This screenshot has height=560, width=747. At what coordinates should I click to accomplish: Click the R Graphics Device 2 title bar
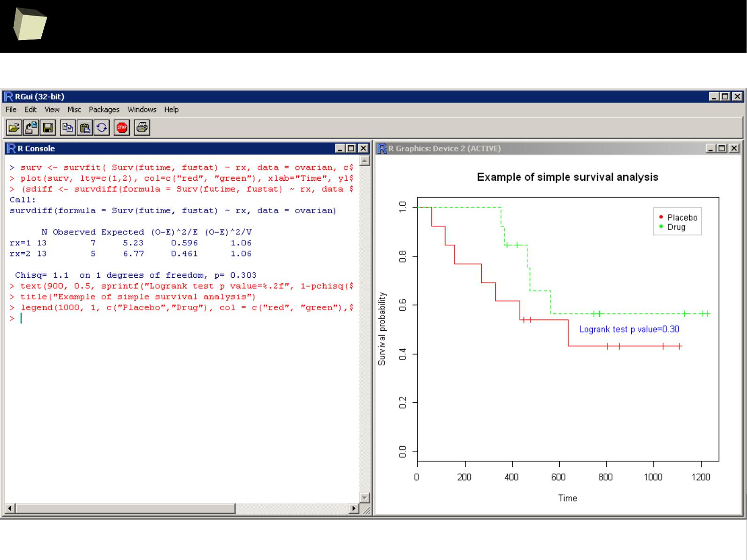[x=558, y=148]
